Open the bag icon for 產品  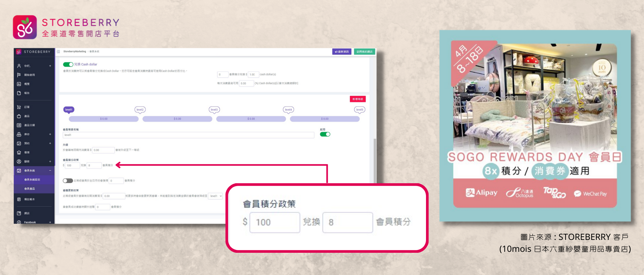coord(19,116)
